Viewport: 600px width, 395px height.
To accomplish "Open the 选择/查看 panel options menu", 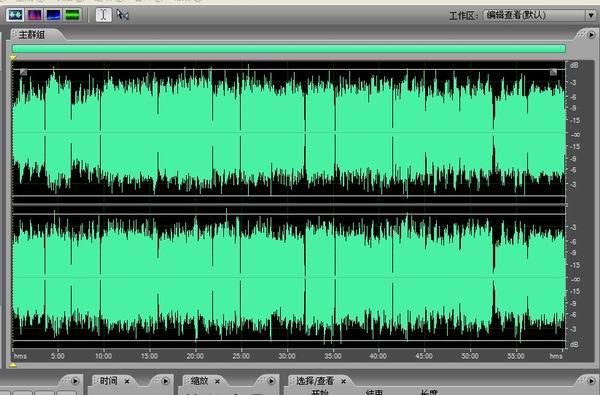I will click(x=591, y=381).
